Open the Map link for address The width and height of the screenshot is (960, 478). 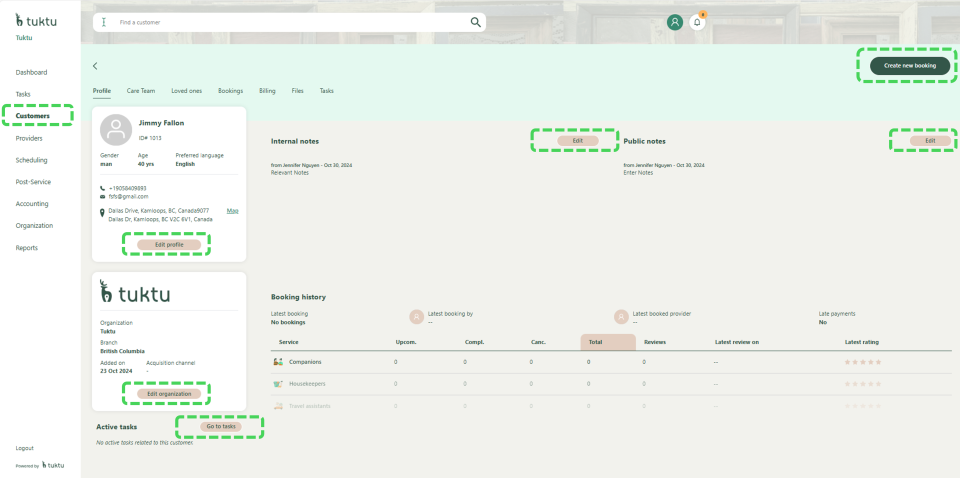[232, 211]
